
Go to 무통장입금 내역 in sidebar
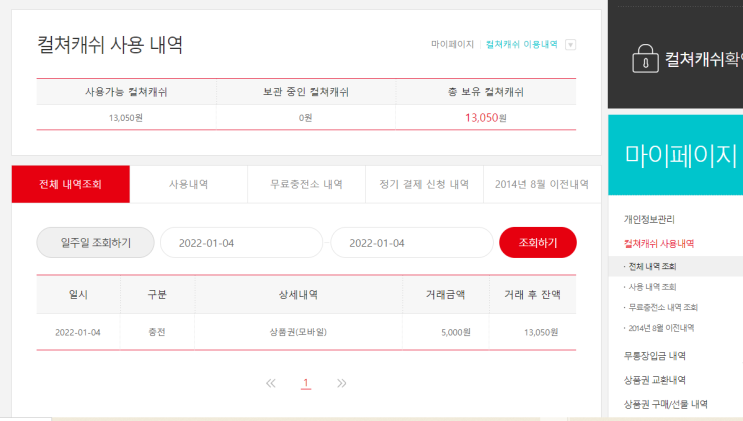[654, 355]
